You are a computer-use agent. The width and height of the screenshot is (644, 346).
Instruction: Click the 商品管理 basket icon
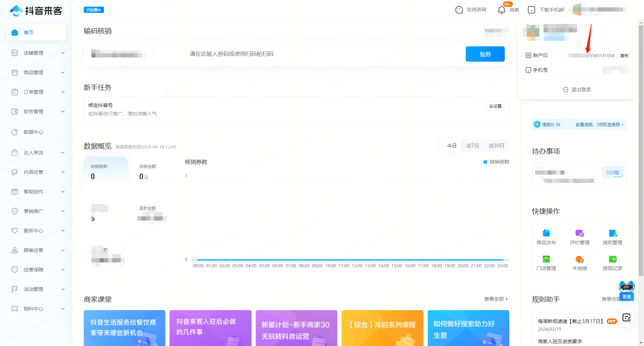(15, 72)
